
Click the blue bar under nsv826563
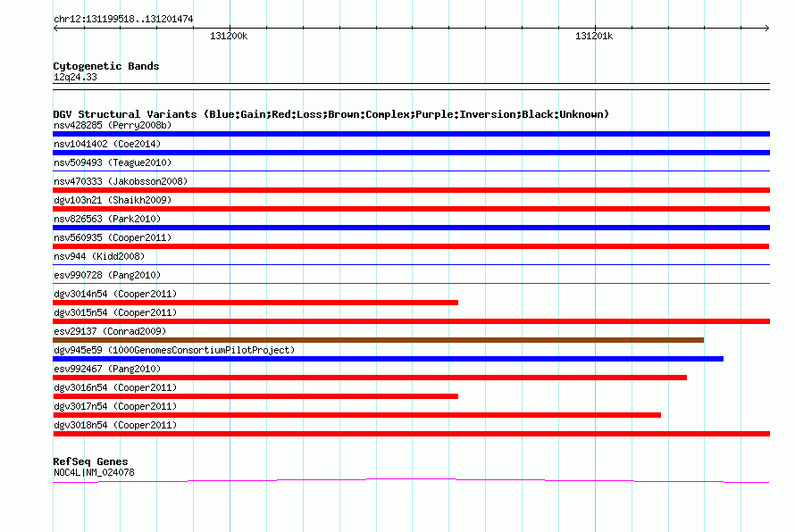[411, 228]
